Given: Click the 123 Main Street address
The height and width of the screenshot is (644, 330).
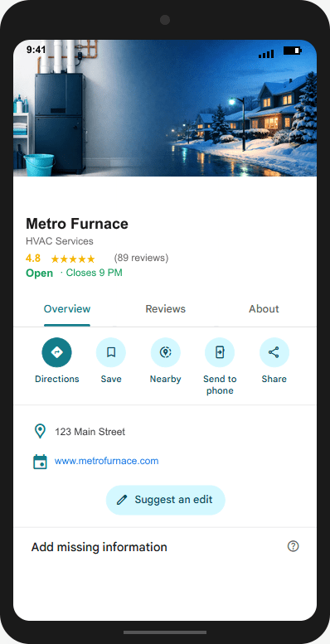Looking at the screenshot, I should (90, 432).
